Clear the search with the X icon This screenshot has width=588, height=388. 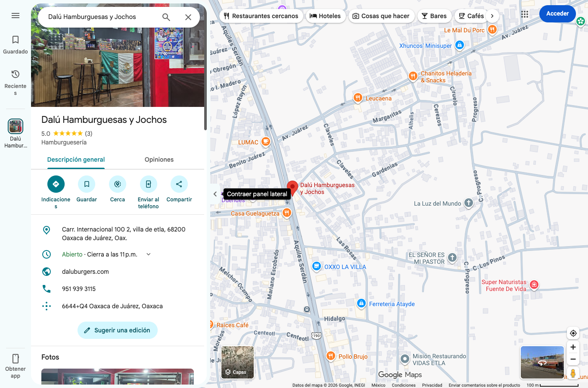[x=188, y=17]
